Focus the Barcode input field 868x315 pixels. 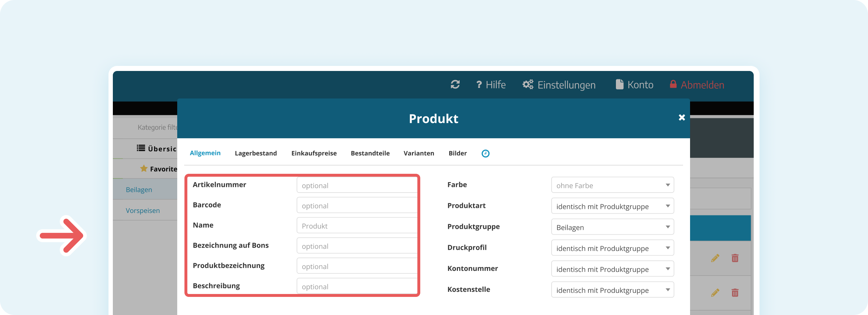(x=357, y=205)
